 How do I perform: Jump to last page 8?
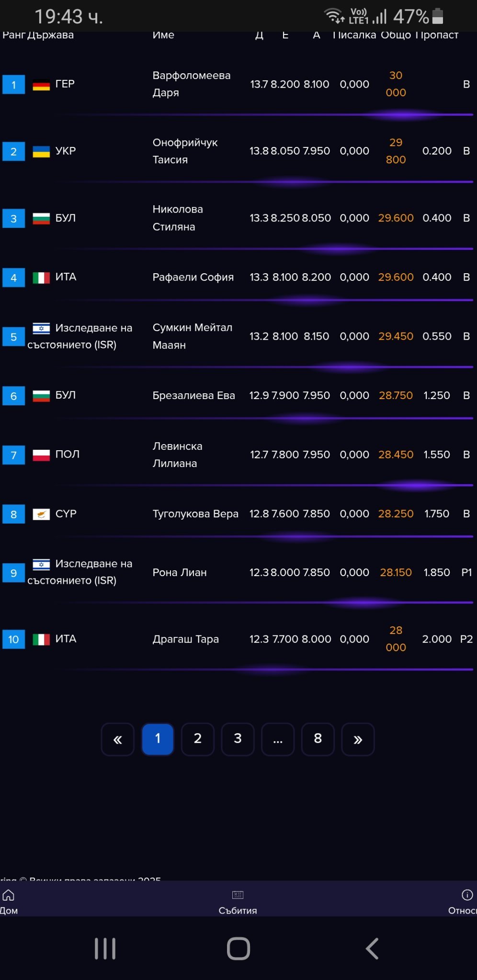(x=318, y=739)
